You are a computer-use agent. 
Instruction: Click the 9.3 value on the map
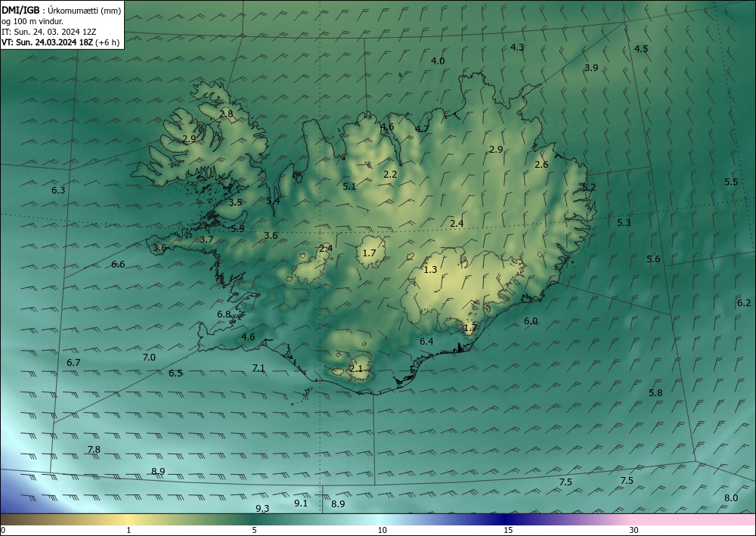point(262,509)
